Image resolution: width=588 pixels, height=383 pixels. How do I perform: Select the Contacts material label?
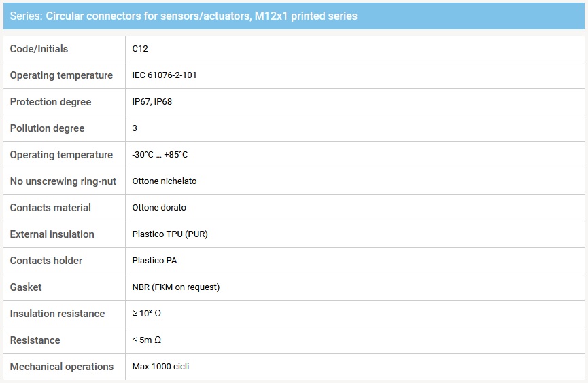pos(50,208)
